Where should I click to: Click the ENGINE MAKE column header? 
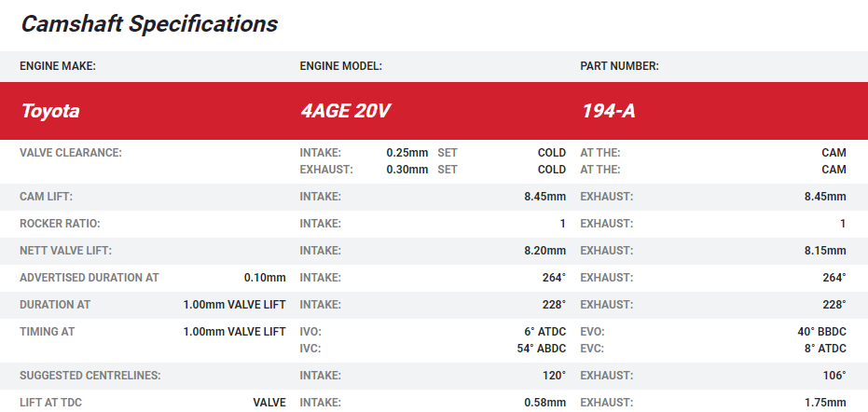pyautogui.click(x=58, y=66)
